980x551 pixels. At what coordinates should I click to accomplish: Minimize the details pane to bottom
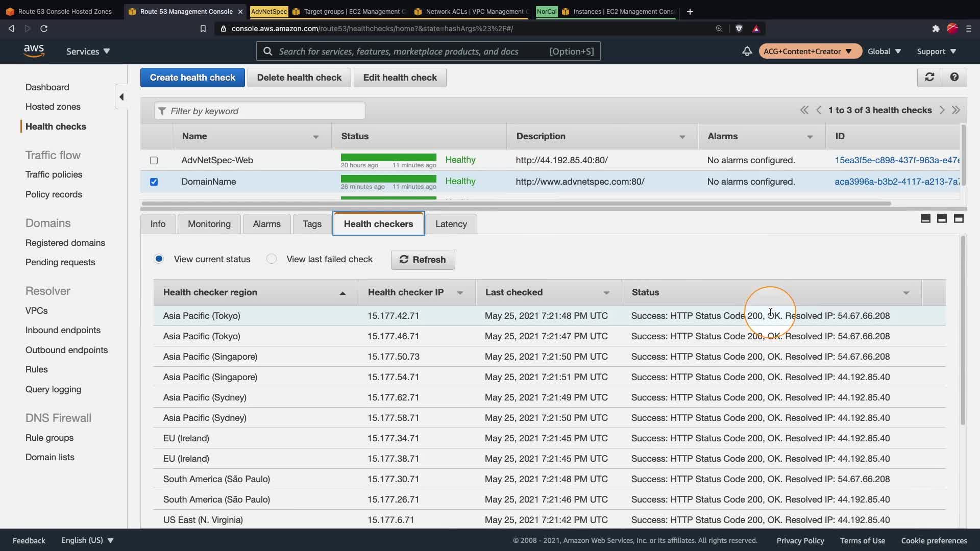(x=925, y=218)
